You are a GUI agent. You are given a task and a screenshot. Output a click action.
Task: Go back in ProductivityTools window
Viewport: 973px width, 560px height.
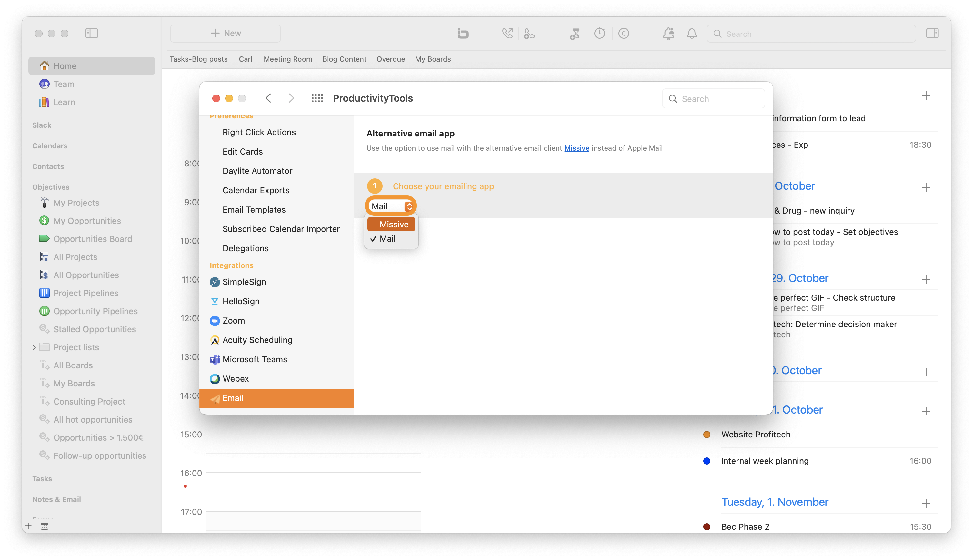(x=268, y=98)
